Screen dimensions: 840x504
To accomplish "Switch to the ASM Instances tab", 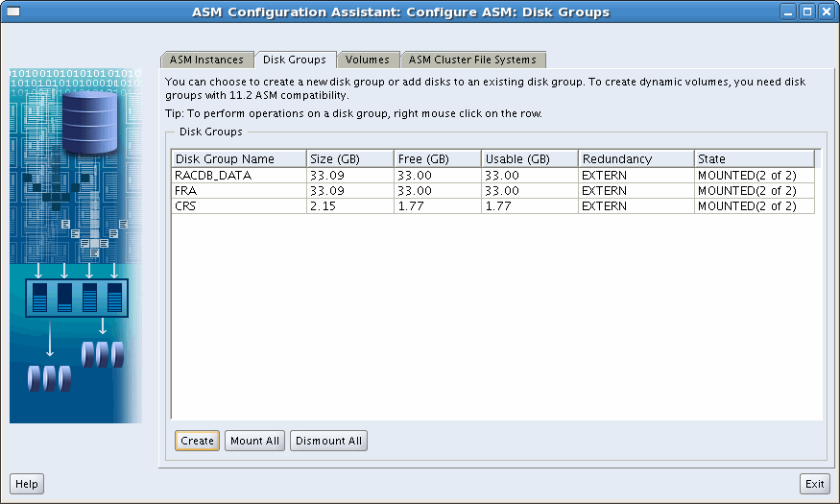I will click(x=206, y=60).
